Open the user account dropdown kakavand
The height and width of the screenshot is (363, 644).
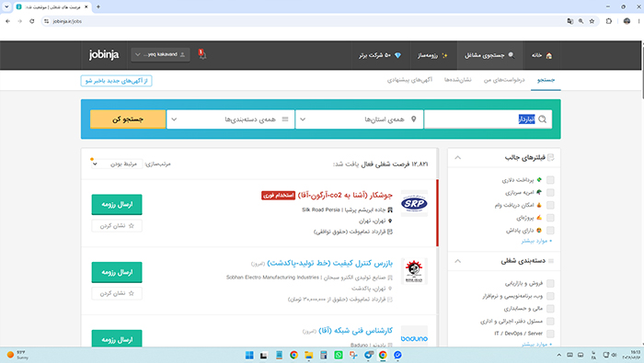pos(160,54)
